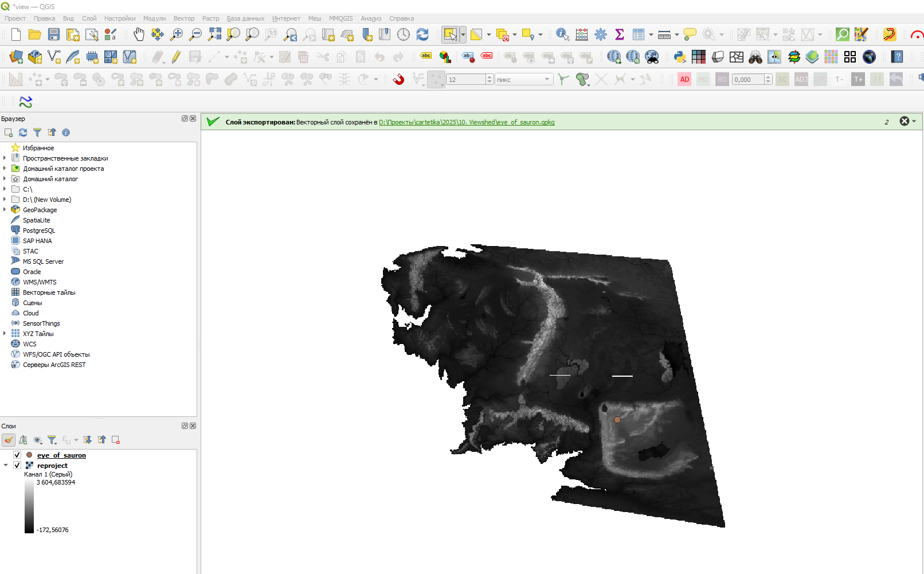Select WMS/WMTS in the Browser
The height and width of the screenshot is (574, 924).
coord(40,282)
